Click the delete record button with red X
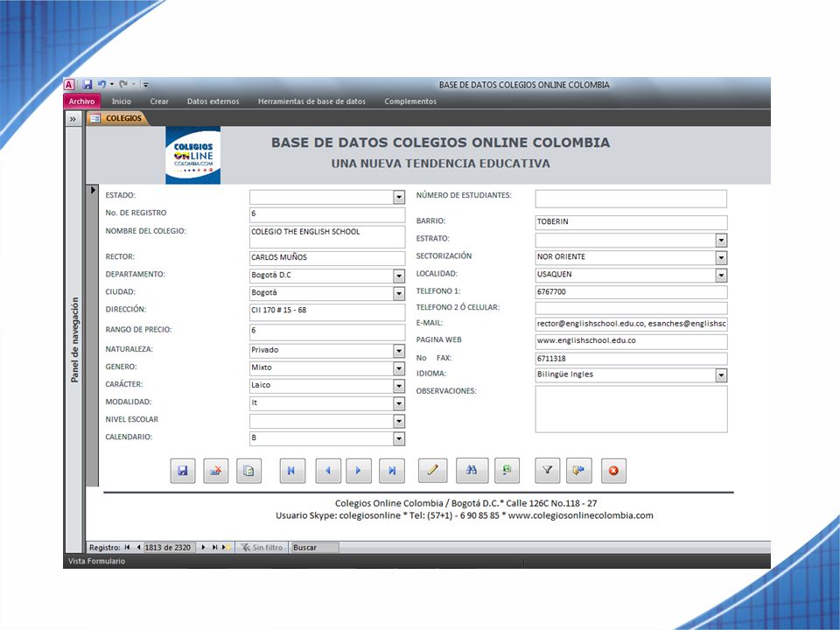The image size is (840, 630). pyautogui.click(x=216, y=471)
